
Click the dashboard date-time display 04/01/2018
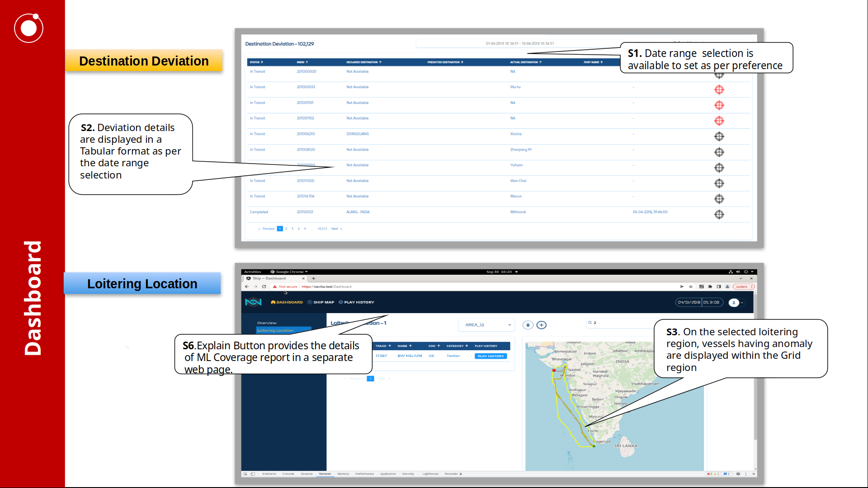[x=699, y=302]
